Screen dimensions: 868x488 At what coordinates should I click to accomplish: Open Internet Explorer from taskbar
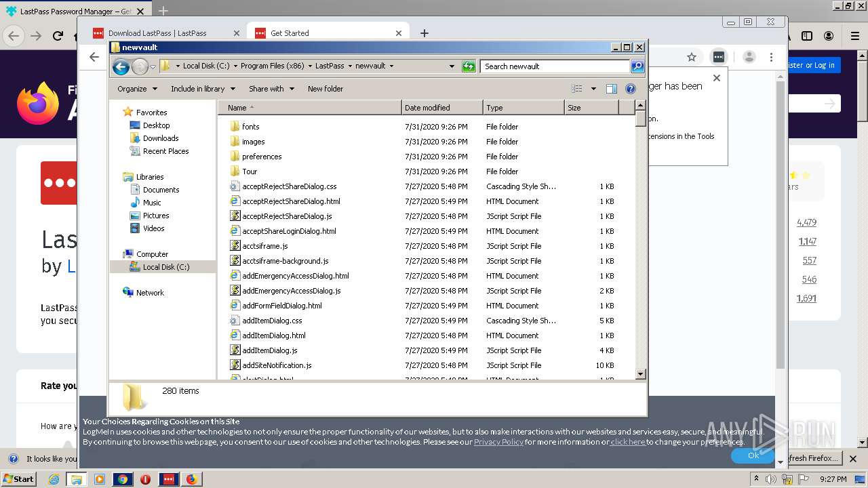click(54, 479)
